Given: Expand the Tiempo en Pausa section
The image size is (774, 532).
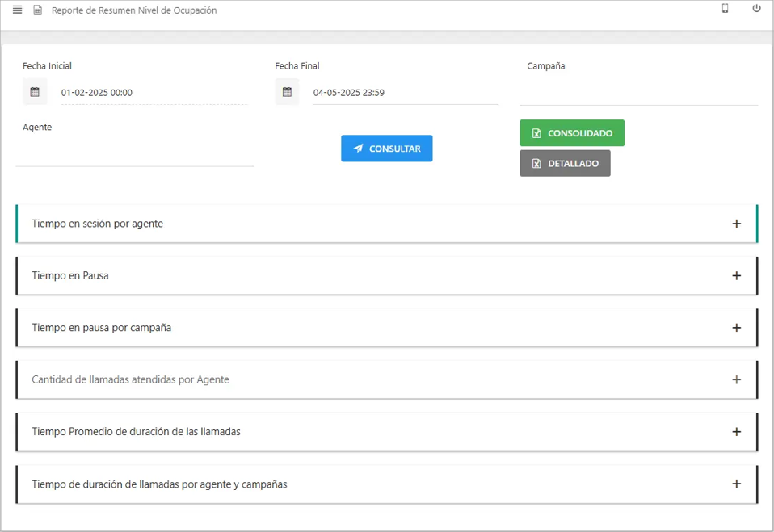Looking at the screenshot, I should (736, 275).
